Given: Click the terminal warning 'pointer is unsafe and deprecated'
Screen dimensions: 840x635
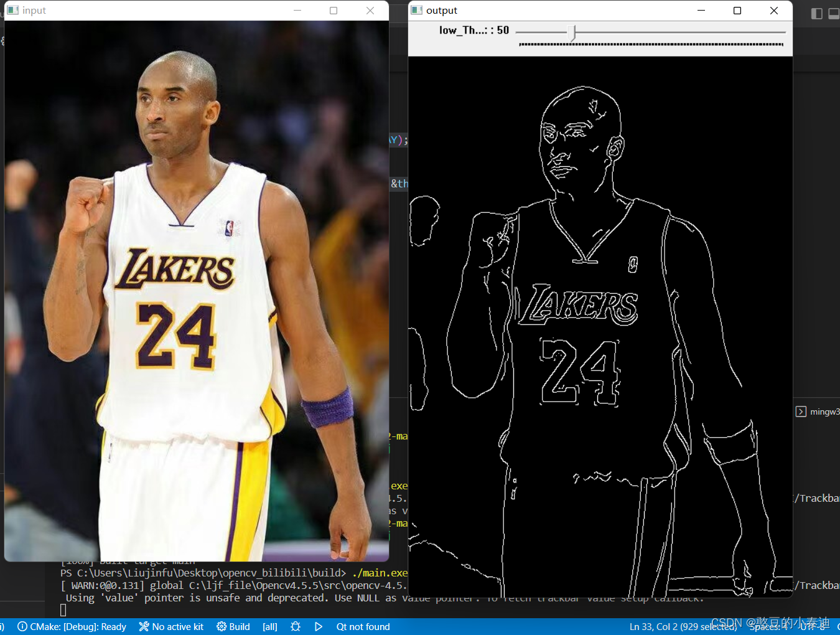Looking at the screenshot, I should tap(235, 598).
